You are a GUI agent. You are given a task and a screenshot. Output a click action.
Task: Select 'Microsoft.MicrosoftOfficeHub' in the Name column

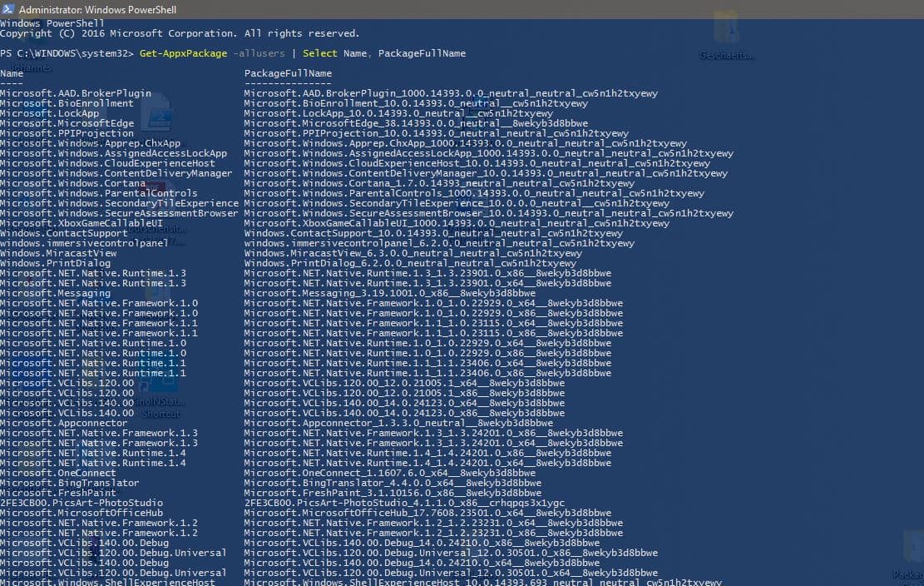coord(82,513)
